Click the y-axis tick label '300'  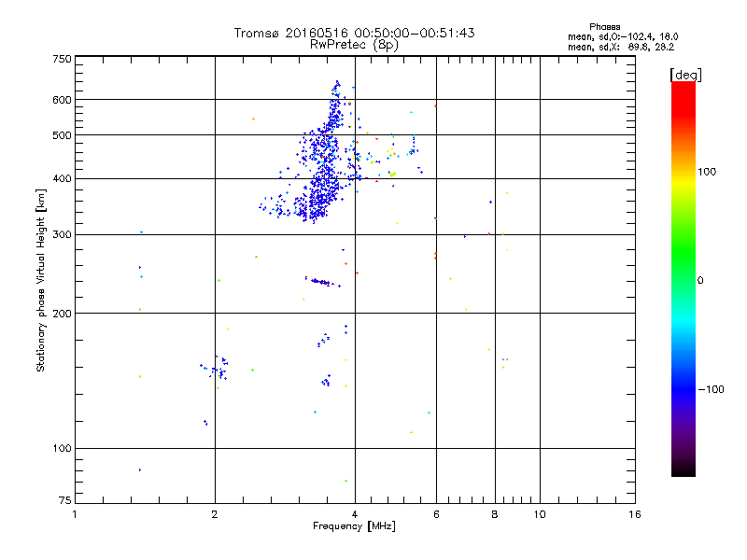pos(62,235)
